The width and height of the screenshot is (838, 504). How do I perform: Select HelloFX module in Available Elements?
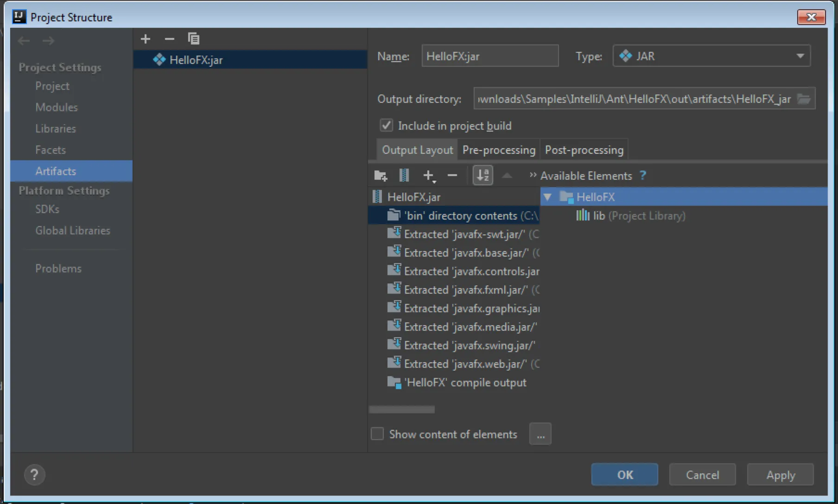684,197
